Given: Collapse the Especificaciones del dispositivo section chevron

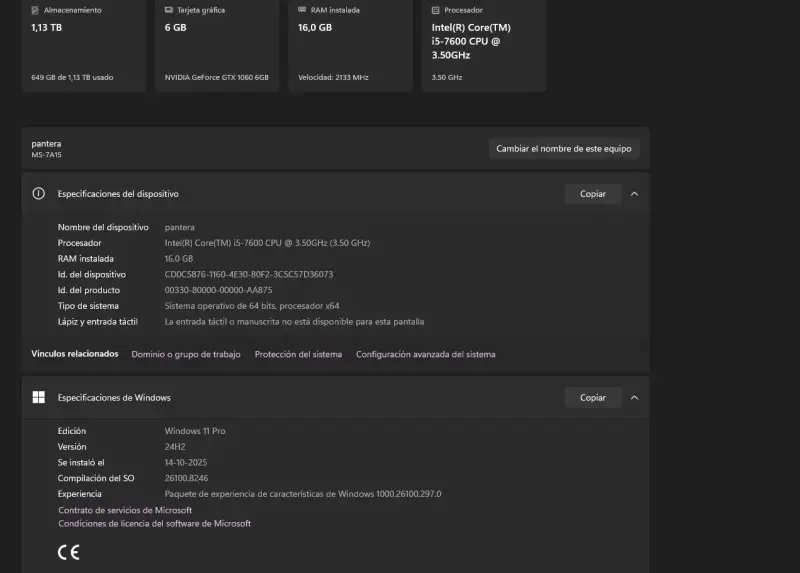Looking at the screenshot, I should click(x=634, y=194).
